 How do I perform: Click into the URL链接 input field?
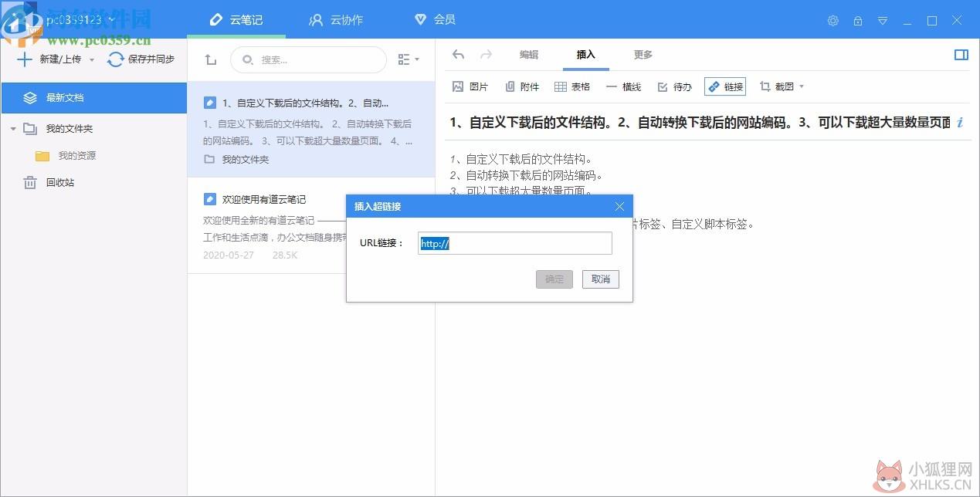pos(515,243)
